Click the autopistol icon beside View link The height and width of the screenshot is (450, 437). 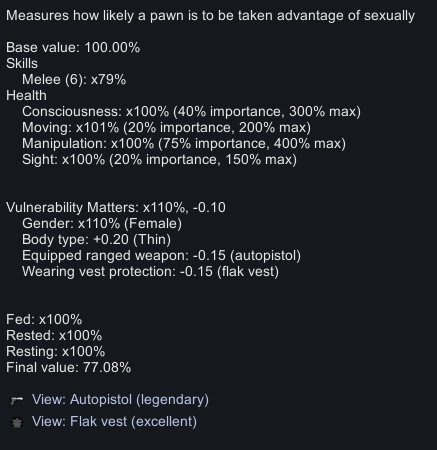click(x=17, y=400)
